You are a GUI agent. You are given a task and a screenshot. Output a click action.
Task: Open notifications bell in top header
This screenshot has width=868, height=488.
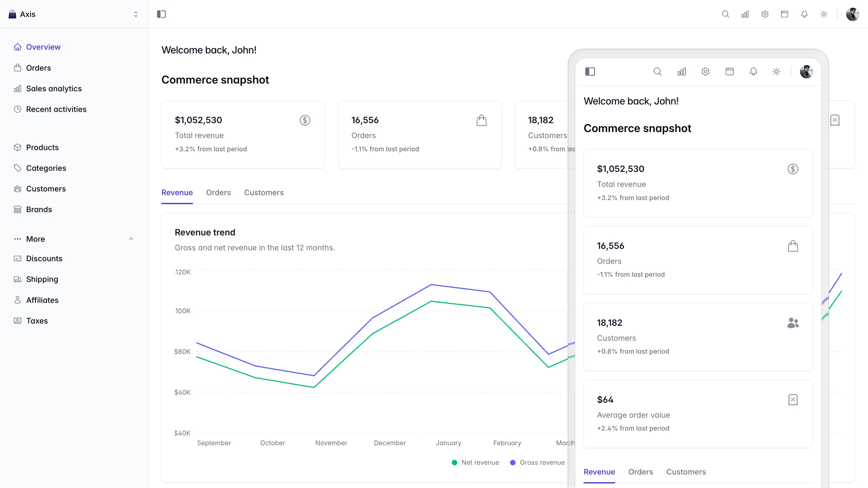[x=804, y=14]
